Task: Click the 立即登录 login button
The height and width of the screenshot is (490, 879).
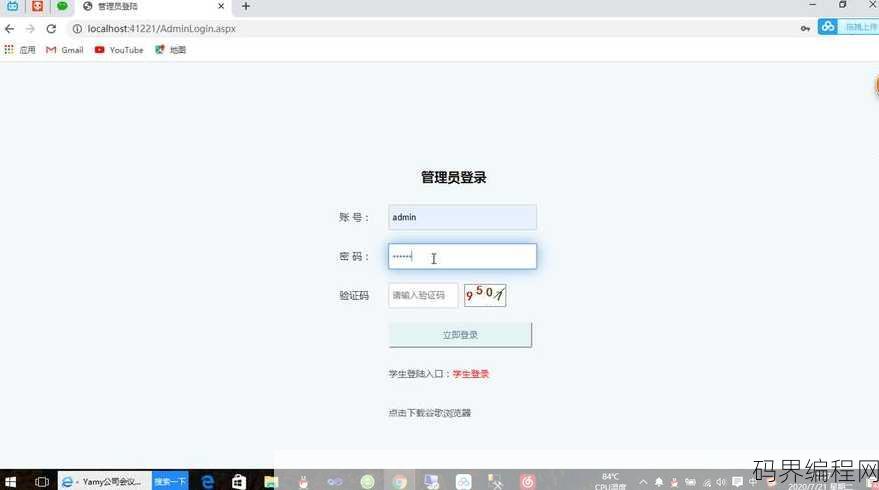Action: click(460, 335)
